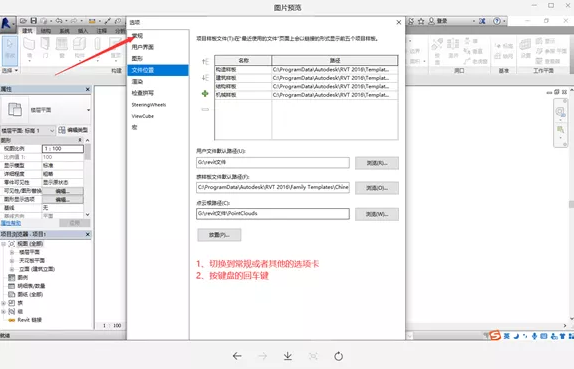This screenshot has height=369, width=574.
Task: Click the Sogou input method S icon
Action: 495,335
